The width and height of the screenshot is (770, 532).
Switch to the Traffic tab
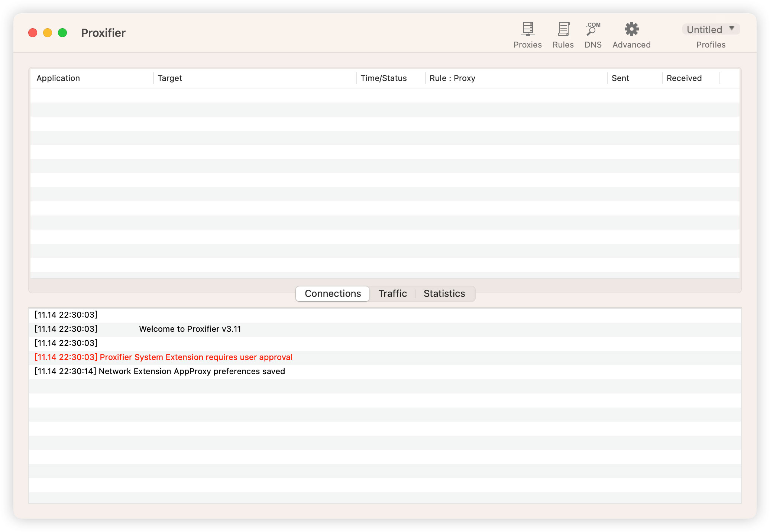click(392, 293)
